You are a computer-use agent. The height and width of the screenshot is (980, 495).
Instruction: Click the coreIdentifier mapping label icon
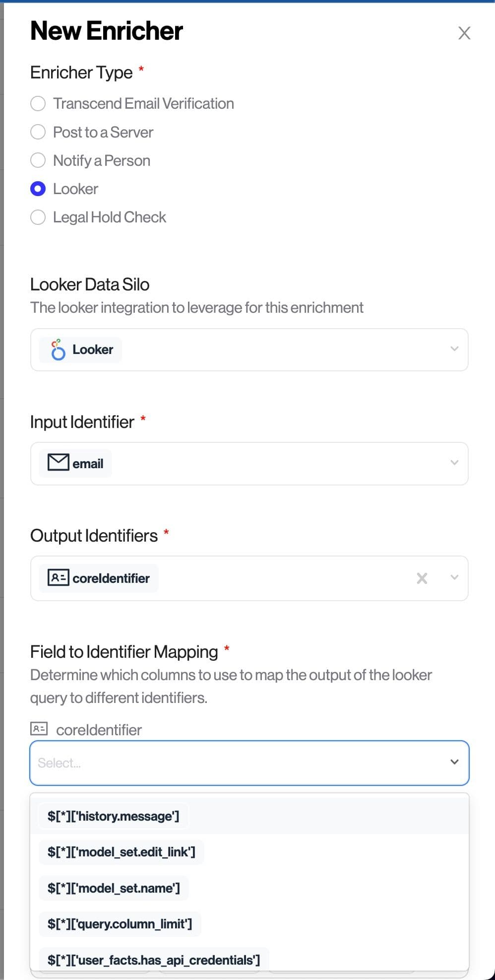click(39, 729)
